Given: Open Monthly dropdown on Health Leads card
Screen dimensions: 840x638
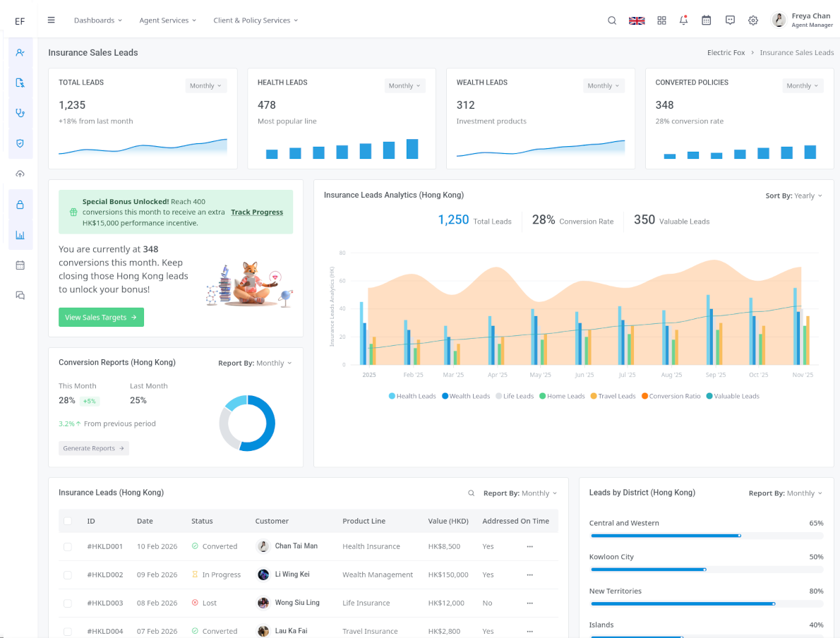Looking at the screenshot, I should [x=404, y=85].
